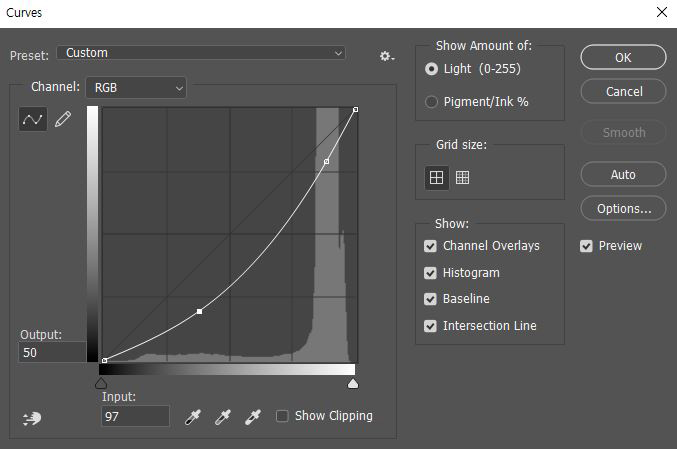
Task: Confirm with the OK button
Action: point(623,57)
